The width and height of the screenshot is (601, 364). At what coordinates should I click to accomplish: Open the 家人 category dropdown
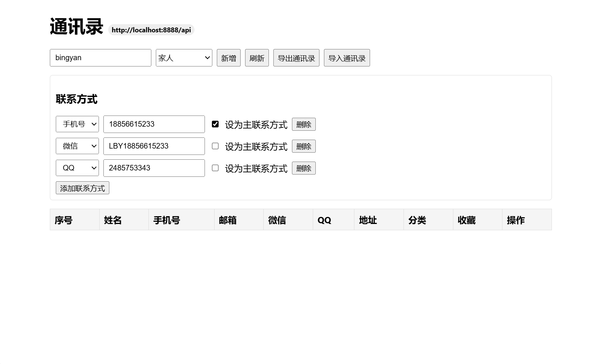tap(184, 58)
